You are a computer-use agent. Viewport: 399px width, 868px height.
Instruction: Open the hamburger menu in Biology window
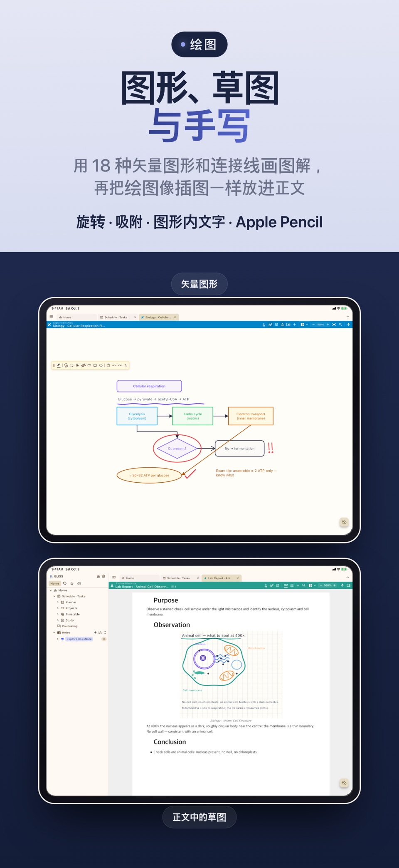tap(52, 317)
